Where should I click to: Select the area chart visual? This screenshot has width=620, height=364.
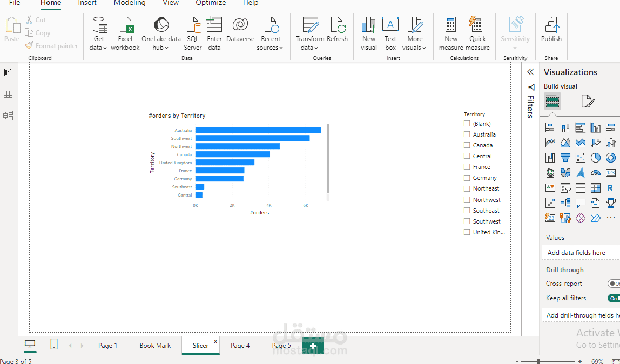(565, 143)
